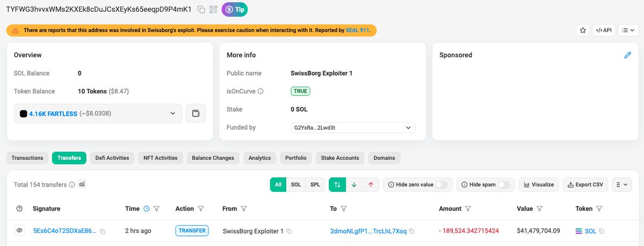Switch to the Transactions tab

click(x=27, y=158)
